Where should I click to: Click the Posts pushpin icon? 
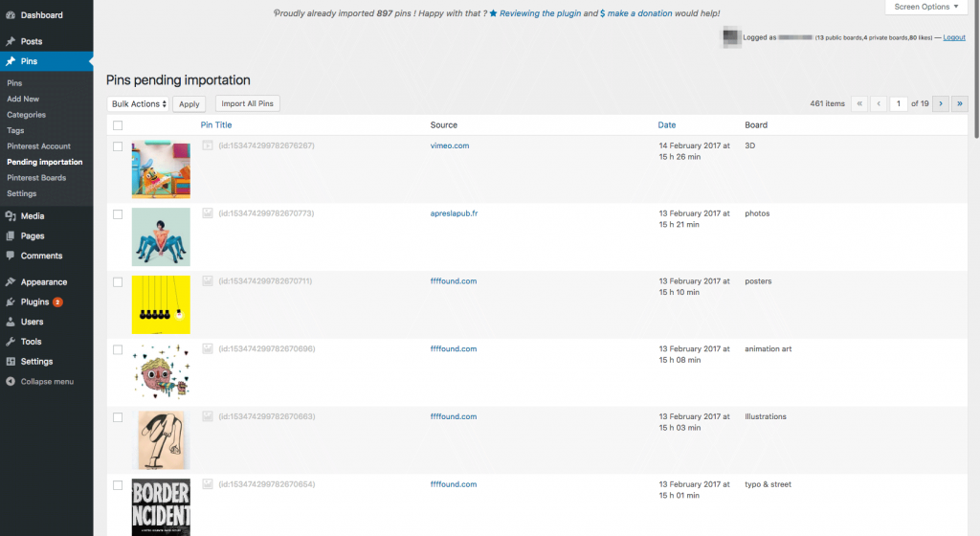click(x=10, y=42)
